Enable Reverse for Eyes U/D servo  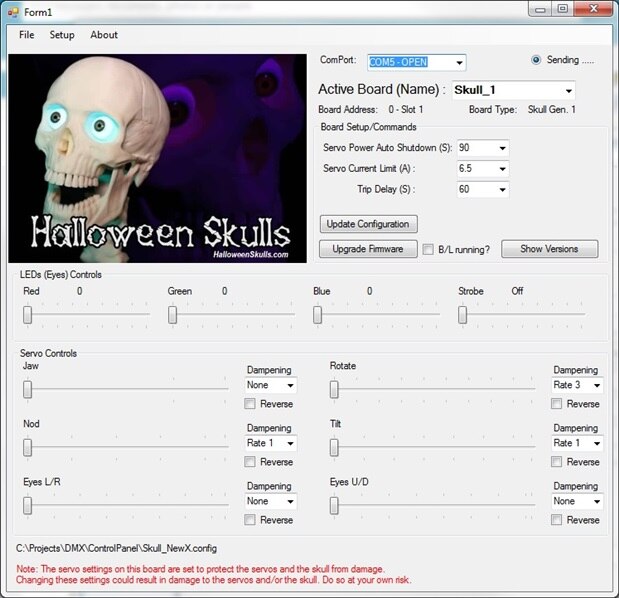click(556, 520)
